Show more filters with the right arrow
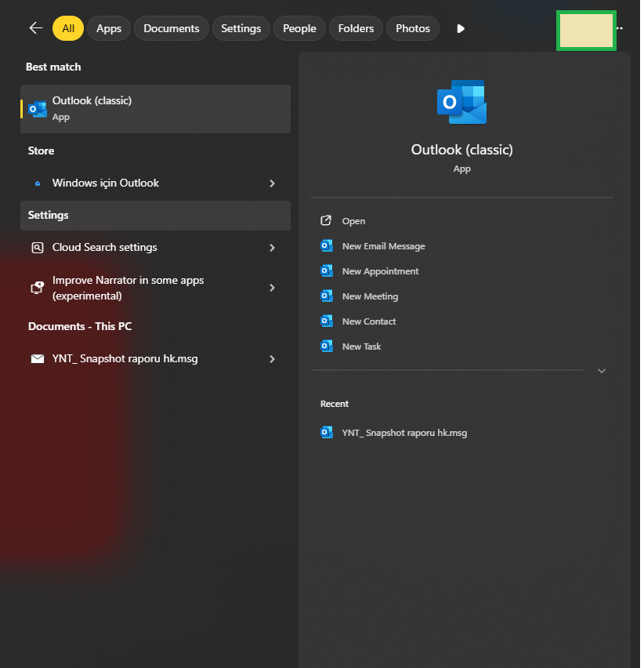Screen dimensions: 644x668 pyautogui.click(x=461, y=28)
